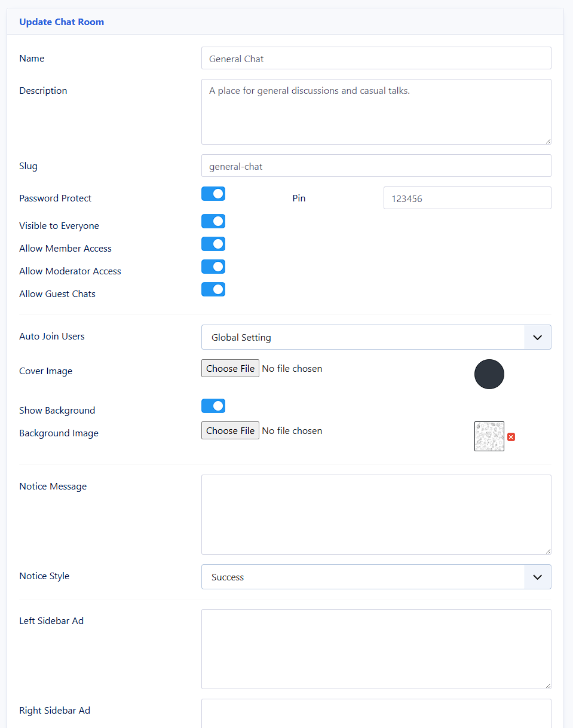This screenshot has width=573, height=728.
Task: Click the Allow Guest Chats label
Action: pos(57,293)
